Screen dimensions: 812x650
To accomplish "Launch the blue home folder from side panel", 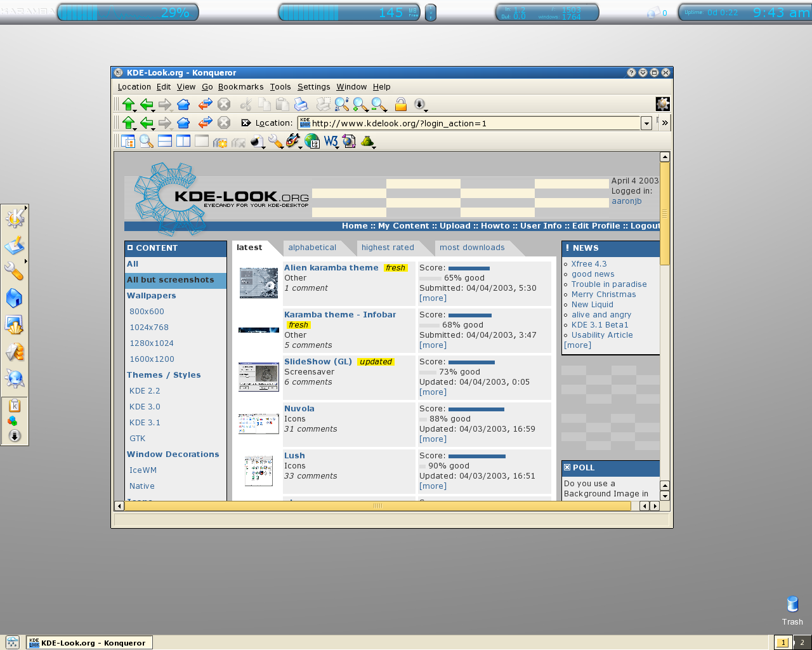I will click(14, 298).
